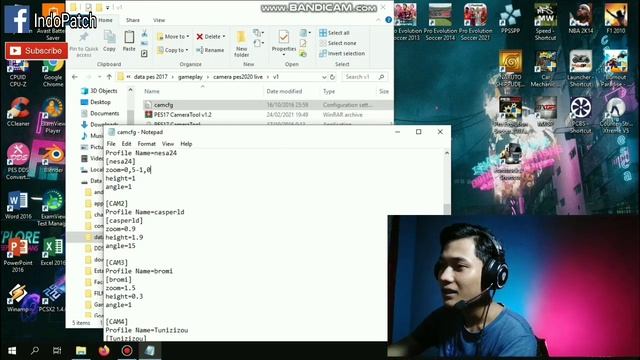Open Quick Access Toolbar customize dropdown
The image size is (640, 360).
(x=108, y=7)
